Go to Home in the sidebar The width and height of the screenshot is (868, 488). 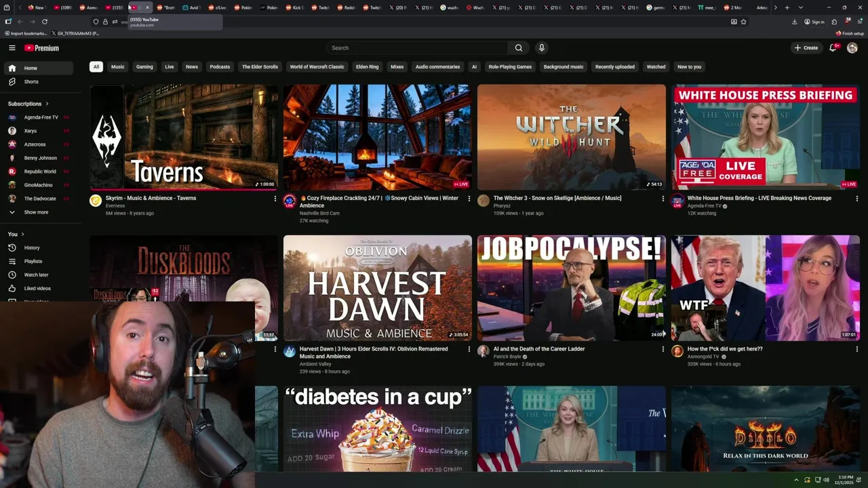pos(39,68)
